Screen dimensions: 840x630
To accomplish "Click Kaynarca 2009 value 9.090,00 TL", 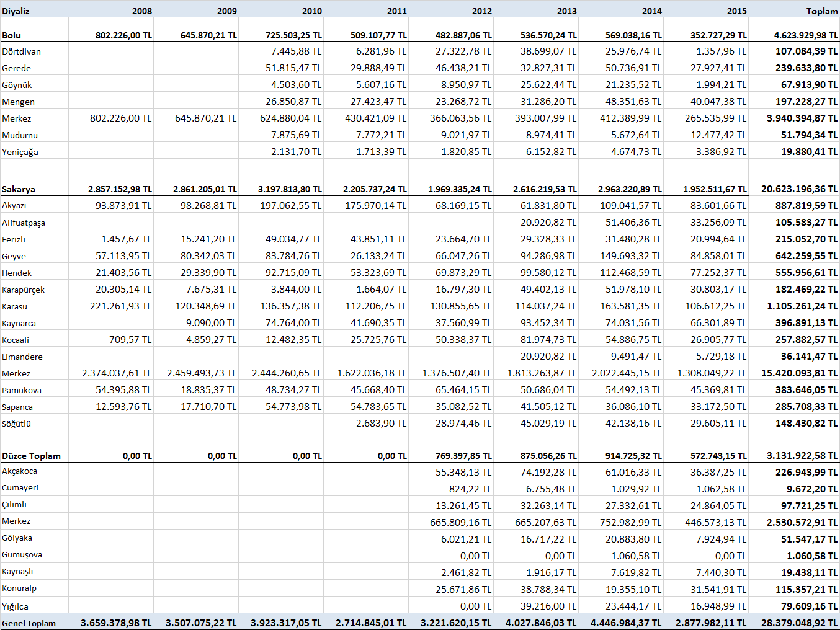I will 212,322.
